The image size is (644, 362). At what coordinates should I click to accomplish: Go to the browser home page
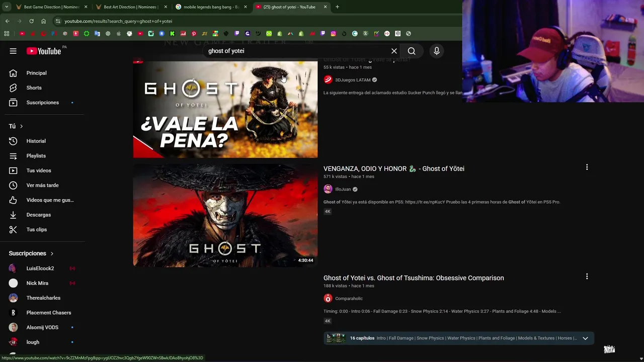tap(43, 21)
